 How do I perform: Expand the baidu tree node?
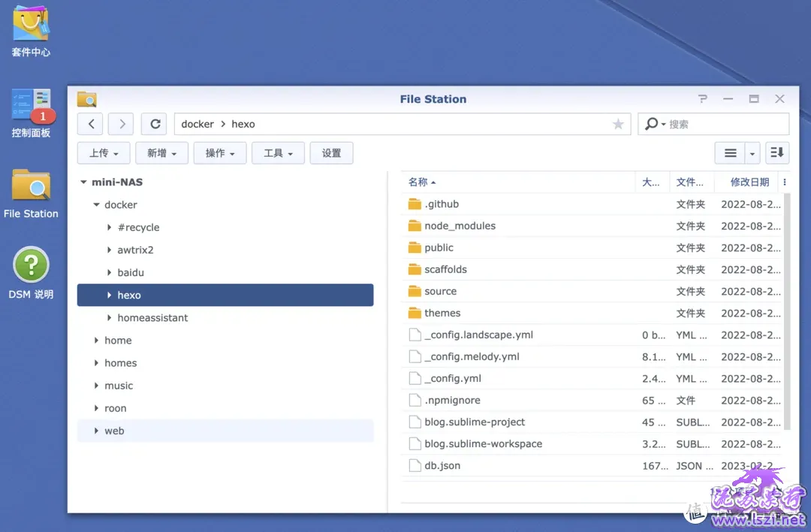point(109,272)
